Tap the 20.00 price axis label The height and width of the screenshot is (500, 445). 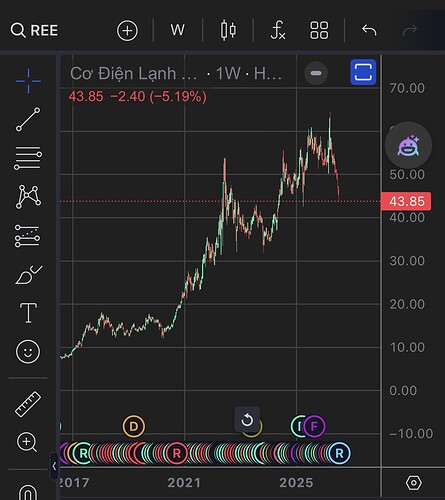click(x=407, y=304)
